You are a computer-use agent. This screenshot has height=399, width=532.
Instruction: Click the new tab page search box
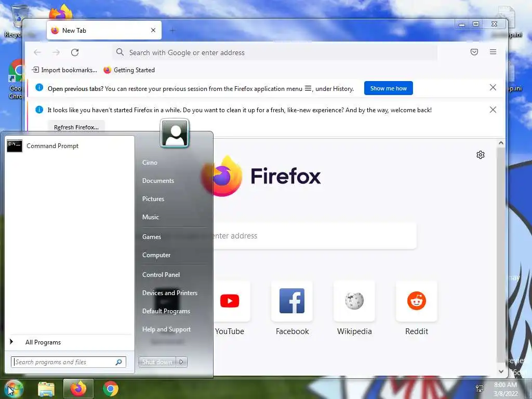pyautogui.click(x=314, y=236)
